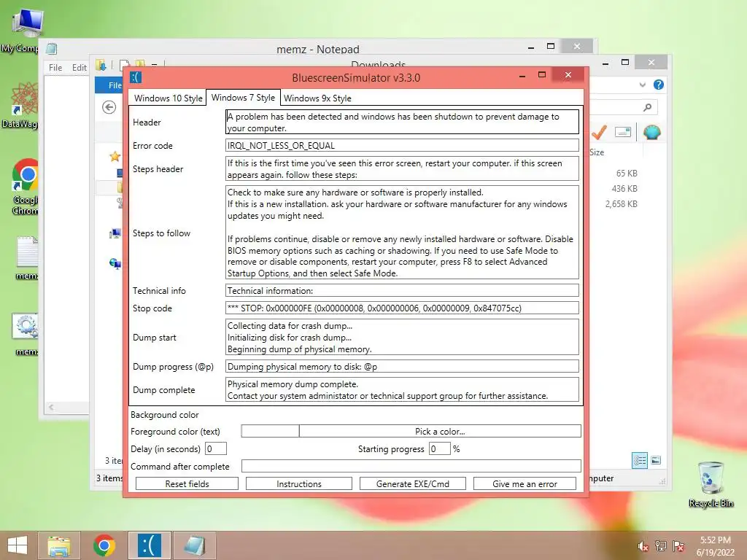Click the Stop code field
This screenshot has width=747, height=560.
pyautogui.click(x=402, y=308)
